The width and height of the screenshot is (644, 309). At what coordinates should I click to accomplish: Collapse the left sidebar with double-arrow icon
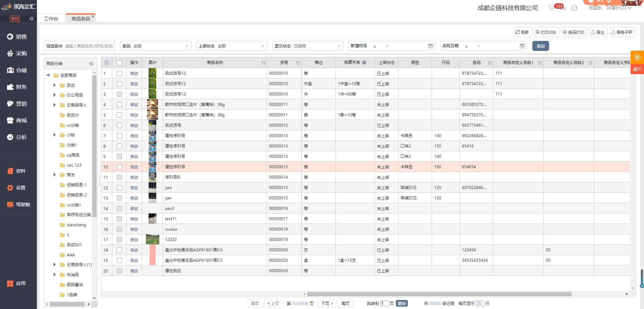pos(32,19)
